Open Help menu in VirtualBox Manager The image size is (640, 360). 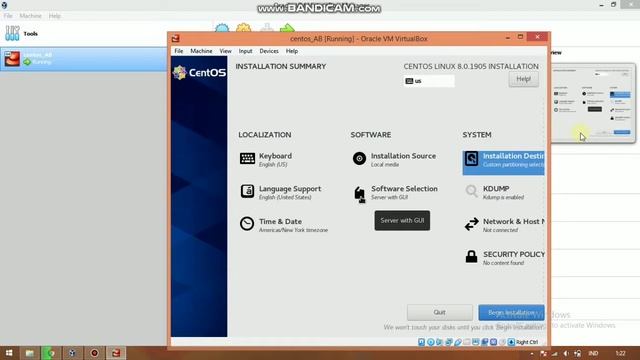[55, 16]
